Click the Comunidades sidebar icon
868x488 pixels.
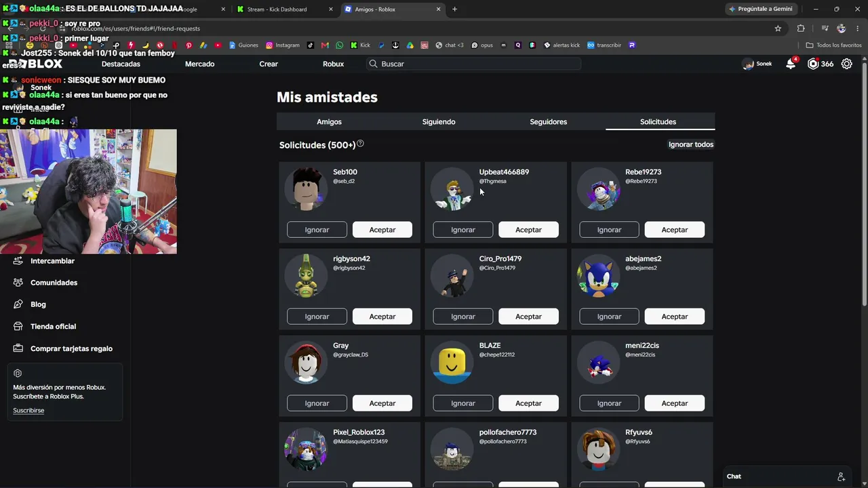pyautogui.click(x=18, y=283)
